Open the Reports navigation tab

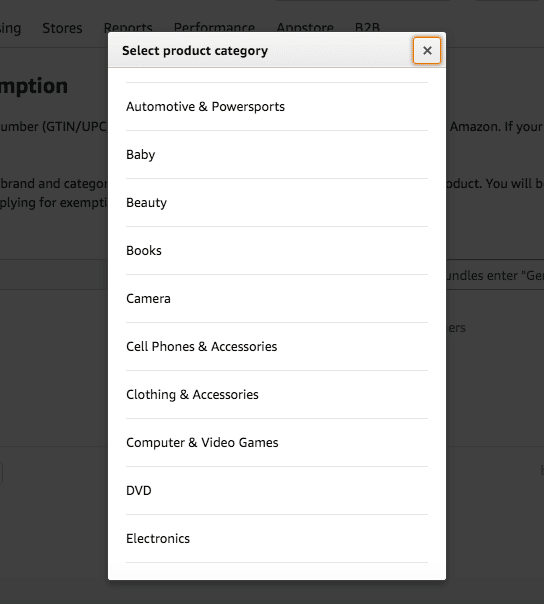click(x=128, y=27)
